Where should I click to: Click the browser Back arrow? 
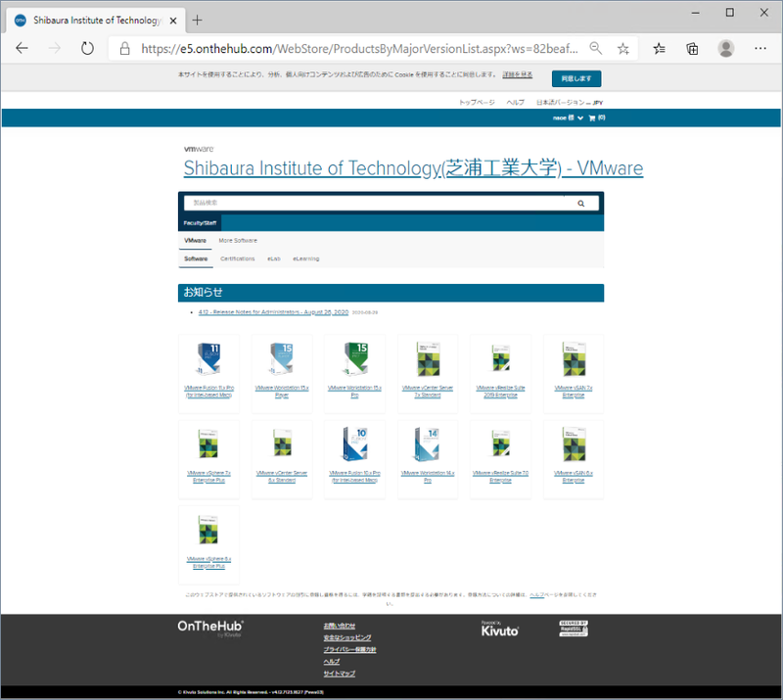click(x=22, y=49)
